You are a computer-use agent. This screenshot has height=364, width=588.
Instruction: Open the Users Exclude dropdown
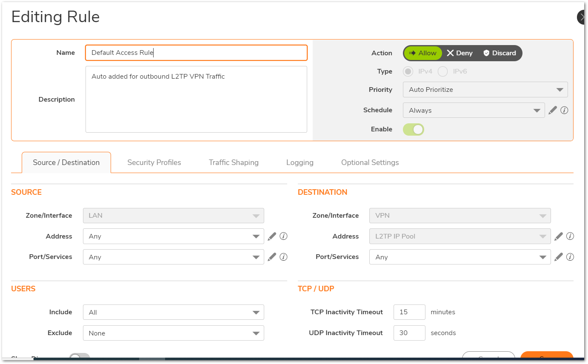173,333
